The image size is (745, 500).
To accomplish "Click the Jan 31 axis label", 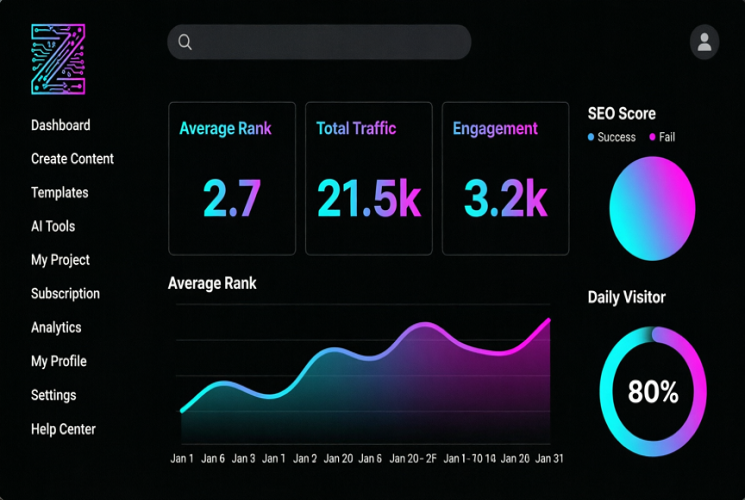I will coord(549,459).
